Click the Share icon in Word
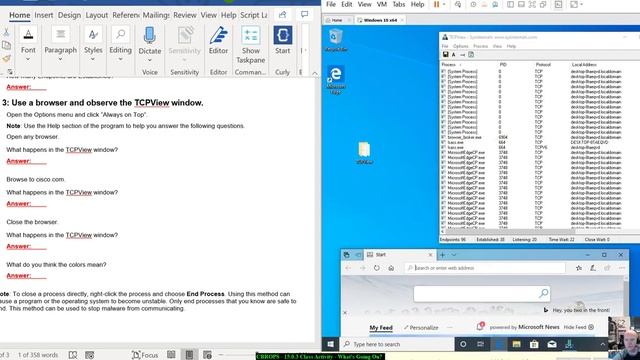Viewport: 640px width, 360px height. pyautogui.click(x=282, y=15)
